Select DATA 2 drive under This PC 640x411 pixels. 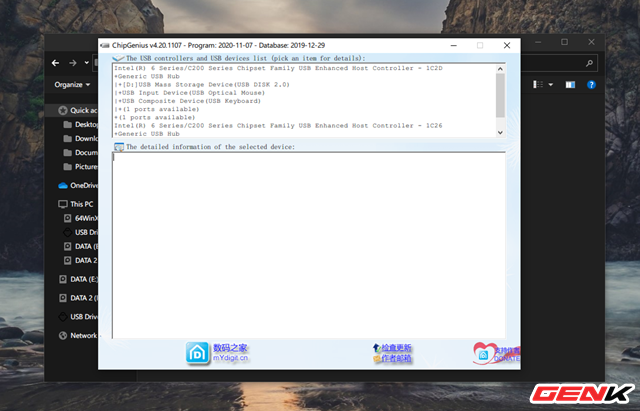(x=81, y=260)
